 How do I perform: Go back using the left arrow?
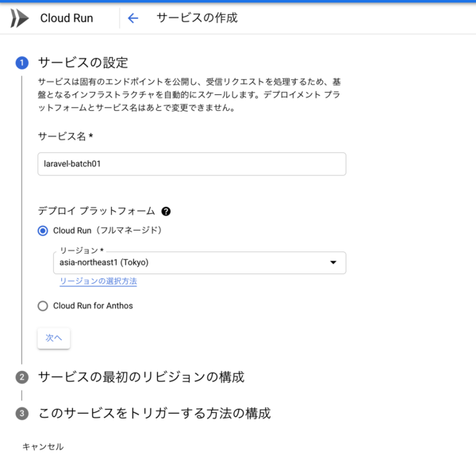coord(132,18)
